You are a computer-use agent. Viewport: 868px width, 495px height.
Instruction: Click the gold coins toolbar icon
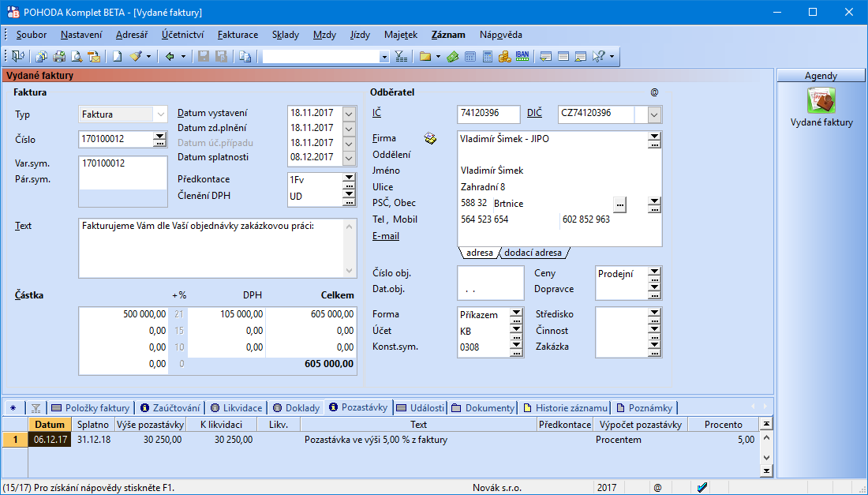(504, 56)
